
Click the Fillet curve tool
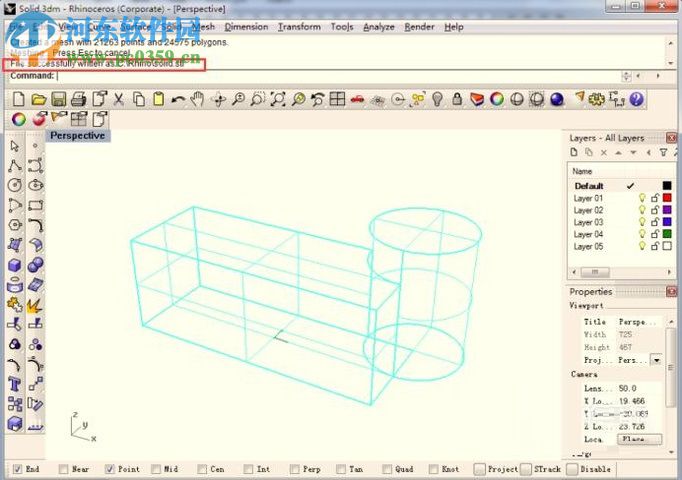(x=35, y=225)
